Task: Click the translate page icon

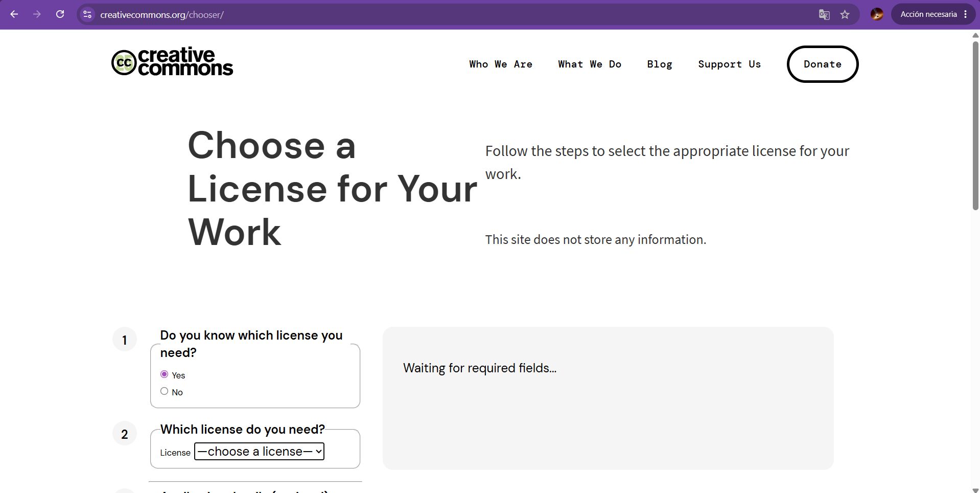Action: click(x=824, y=15)
